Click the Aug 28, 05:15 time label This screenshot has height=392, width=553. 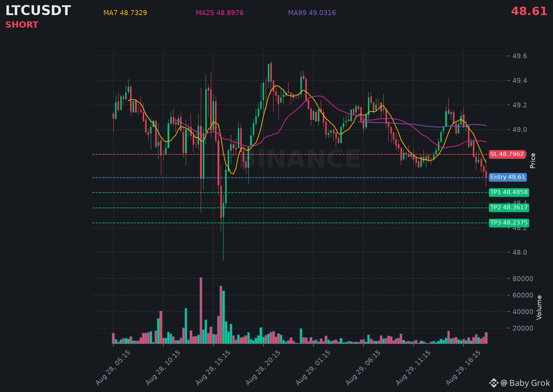click(x=113, y=368)
